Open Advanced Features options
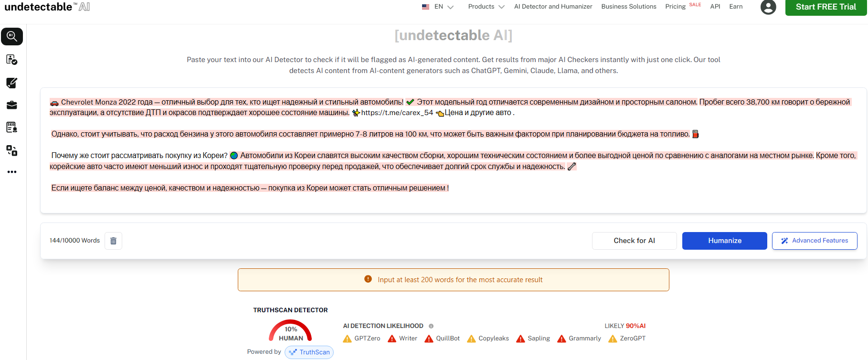The image size is (868, 360). pyautogui.click(x=815, y=241)
